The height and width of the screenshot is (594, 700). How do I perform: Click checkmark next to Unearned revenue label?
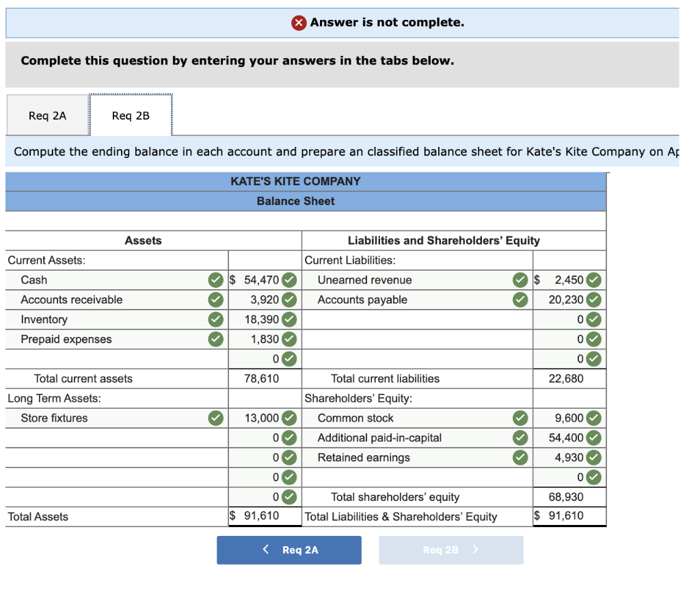(520, 280)
